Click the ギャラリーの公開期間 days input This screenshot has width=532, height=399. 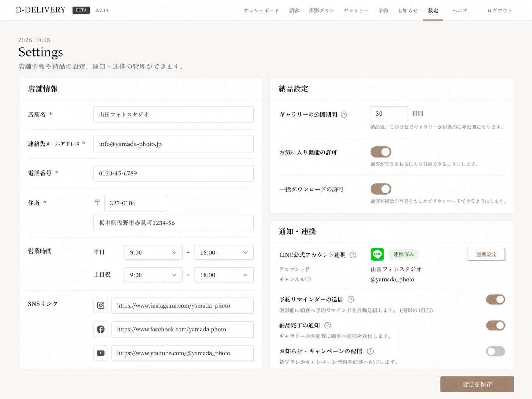point(389,114)
